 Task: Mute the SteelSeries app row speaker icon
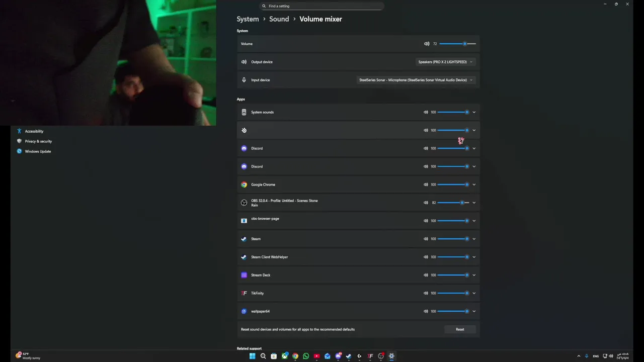[x=426, y=130]
